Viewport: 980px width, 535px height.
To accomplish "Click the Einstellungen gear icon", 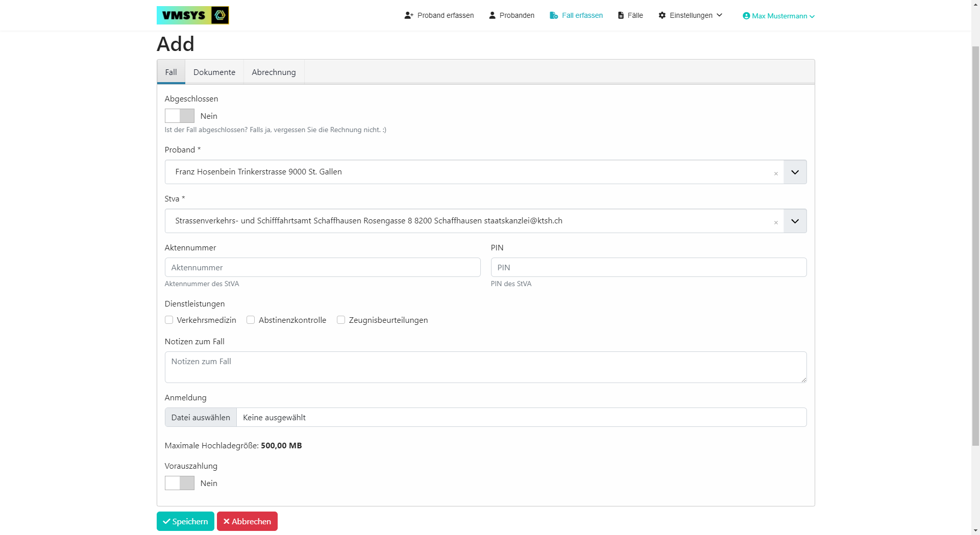I will pos(662,15).
